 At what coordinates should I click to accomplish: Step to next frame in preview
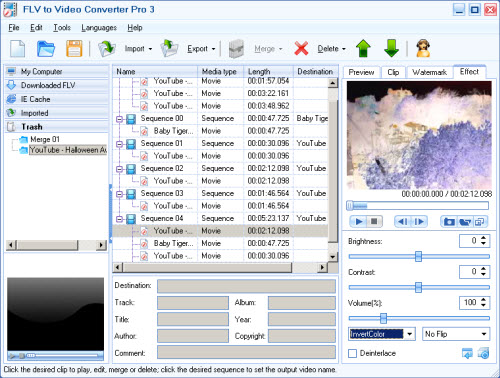point(418,222)
